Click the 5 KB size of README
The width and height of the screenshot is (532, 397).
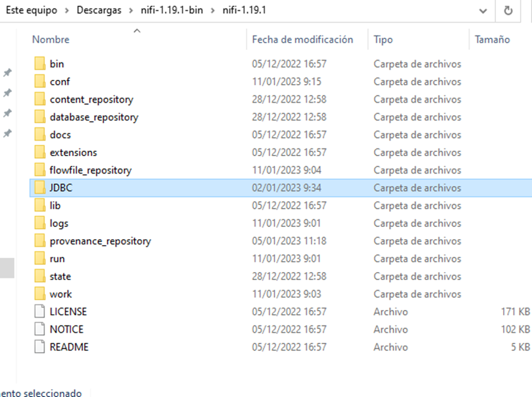(x=521, y=347)
